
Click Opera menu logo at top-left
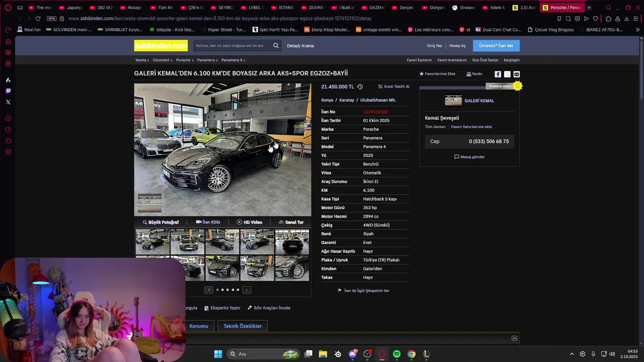[x=8, y=8]
